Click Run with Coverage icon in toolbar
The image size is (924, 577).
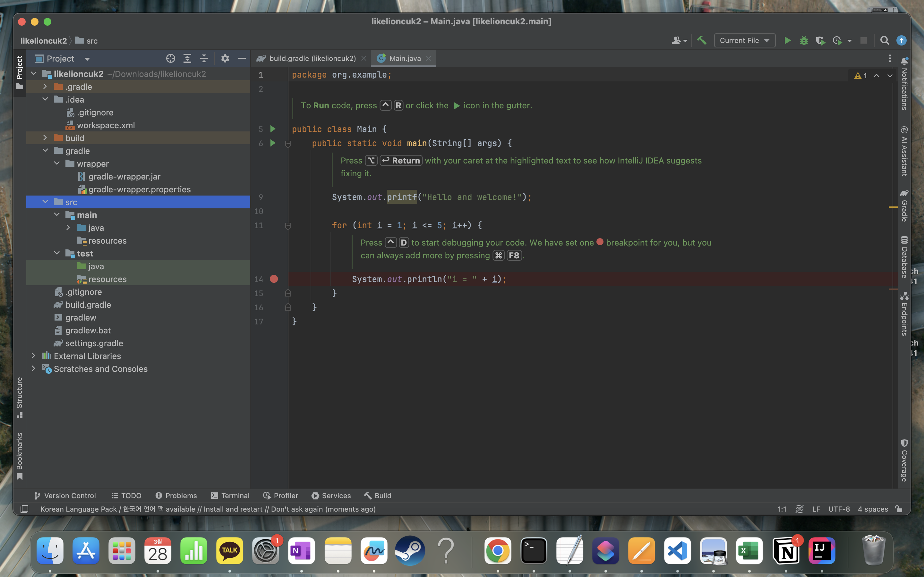tap(820, 40)
